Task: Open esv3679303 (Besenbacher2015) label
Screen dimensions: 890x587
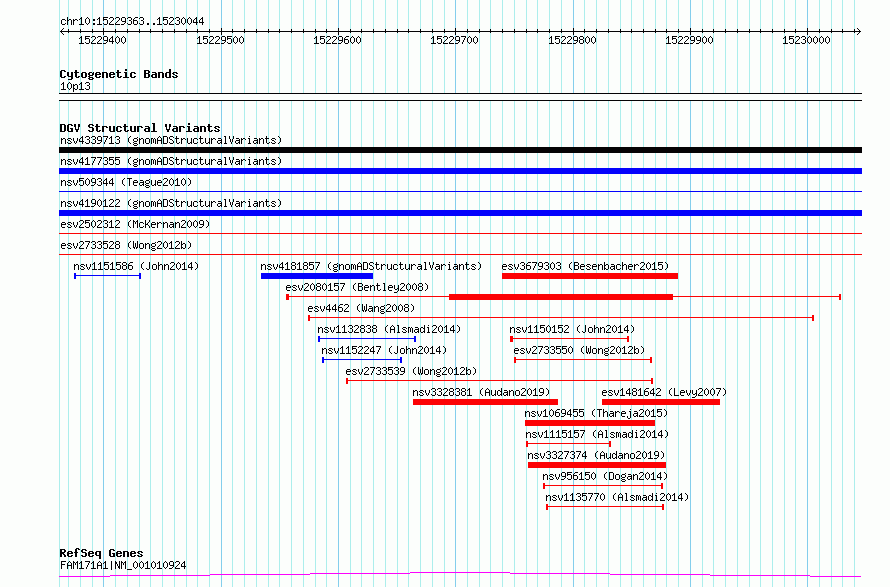Action: point(585,266)
